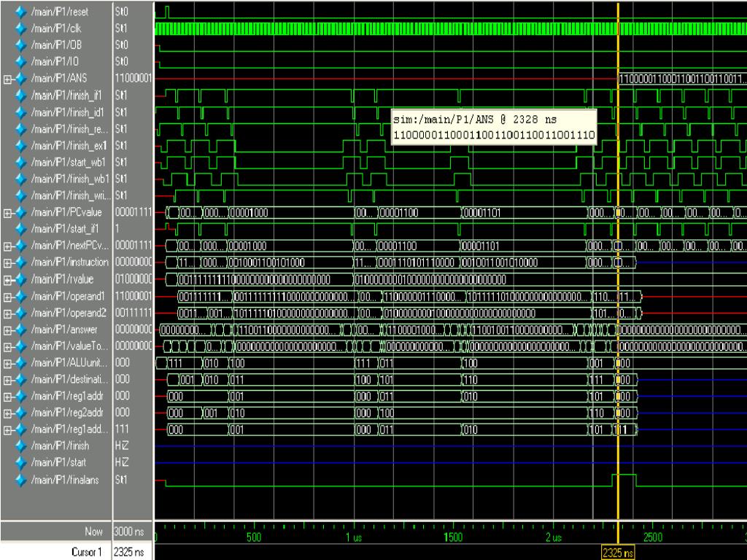Select the /main/P1/ALUunit... signal name
This screenshot has height=560, width=747.
69,363
